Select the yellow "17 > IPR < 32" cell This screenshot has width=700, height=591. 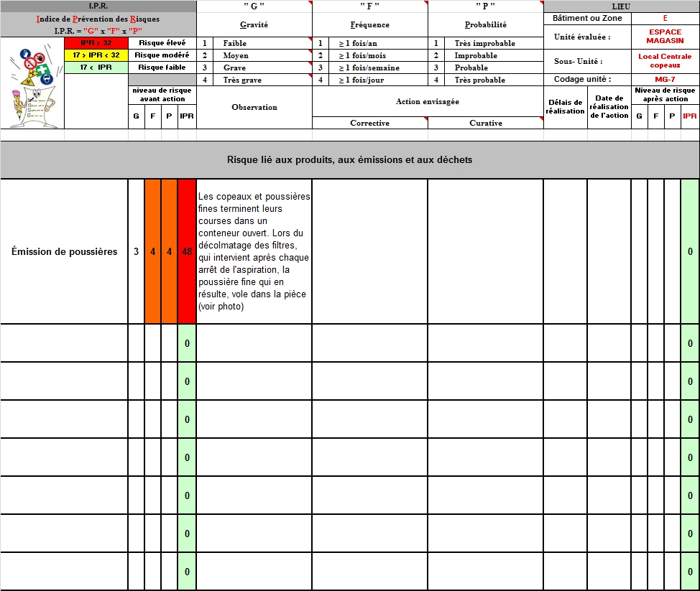96,55
